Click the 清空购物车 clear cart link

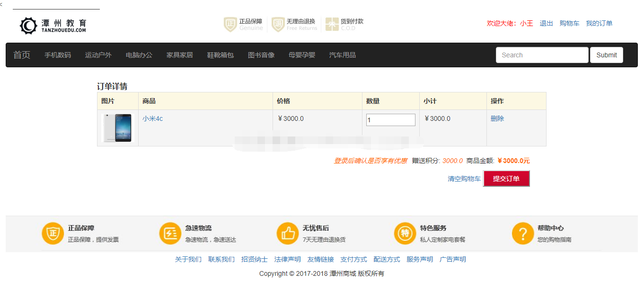point(464,179)
